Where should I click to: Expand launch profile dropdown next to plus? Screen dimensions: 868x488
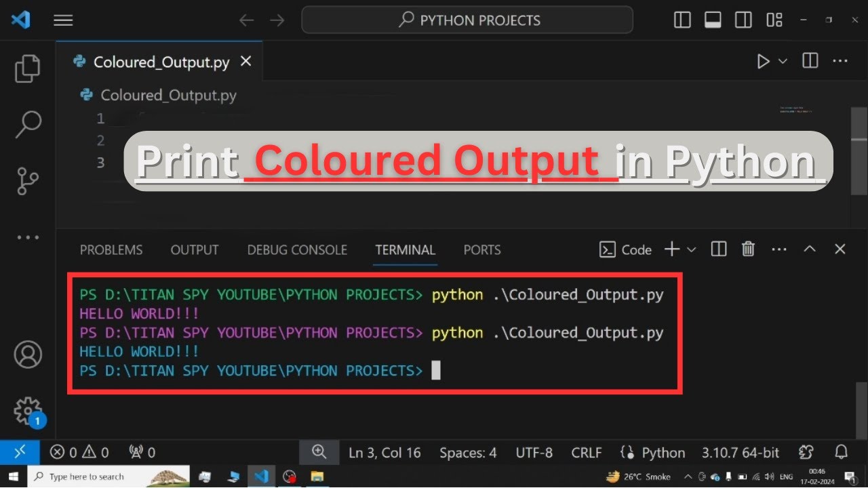tap(691, 249)
